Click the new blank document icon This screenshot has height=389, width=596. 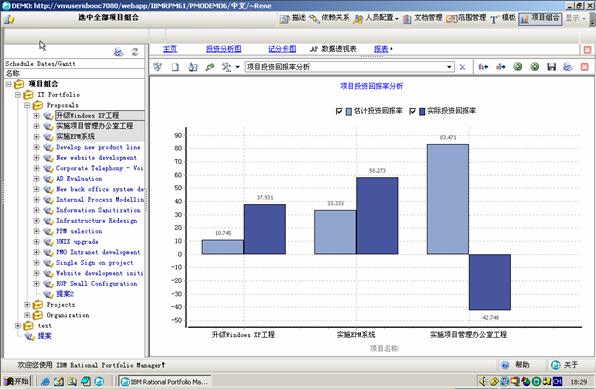coord(175,67)
